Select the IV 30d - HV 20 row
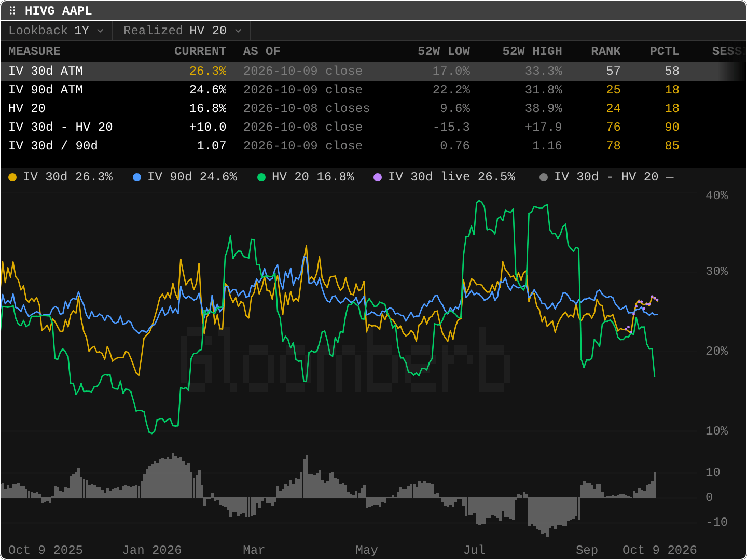This screenshot has height=560, width=747. 374,127
